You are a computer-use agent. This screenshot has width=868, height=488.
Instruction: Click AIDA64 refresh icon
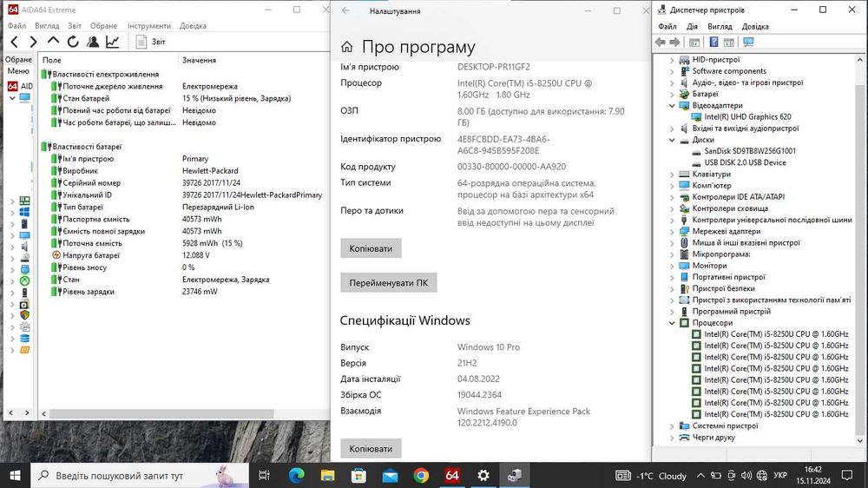(x=73, y=42)
